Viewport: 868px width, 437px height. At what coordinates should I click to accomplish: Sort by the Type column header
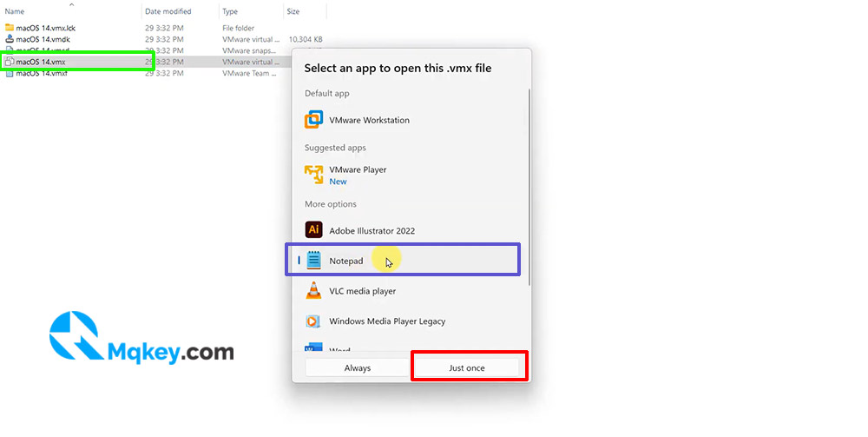coord(230,11)
